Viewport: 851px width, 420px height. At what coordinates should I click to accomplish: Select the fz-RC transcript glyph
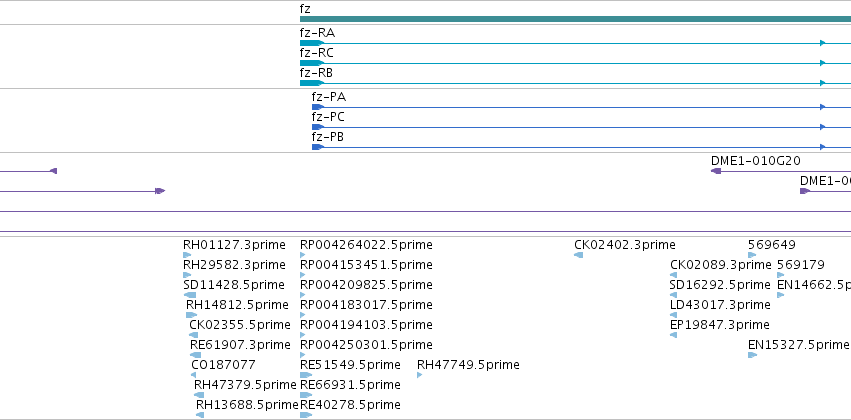point(575,63)
